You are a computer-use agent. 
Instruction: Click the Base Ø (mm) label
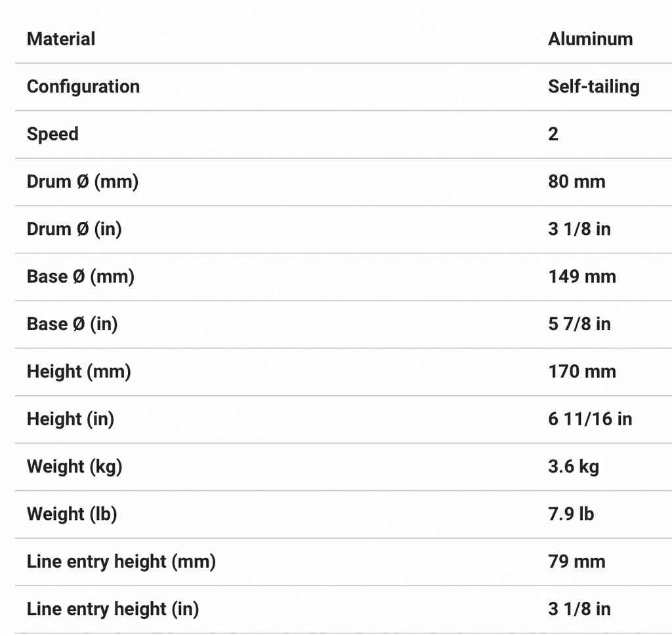tap(81, 276)
